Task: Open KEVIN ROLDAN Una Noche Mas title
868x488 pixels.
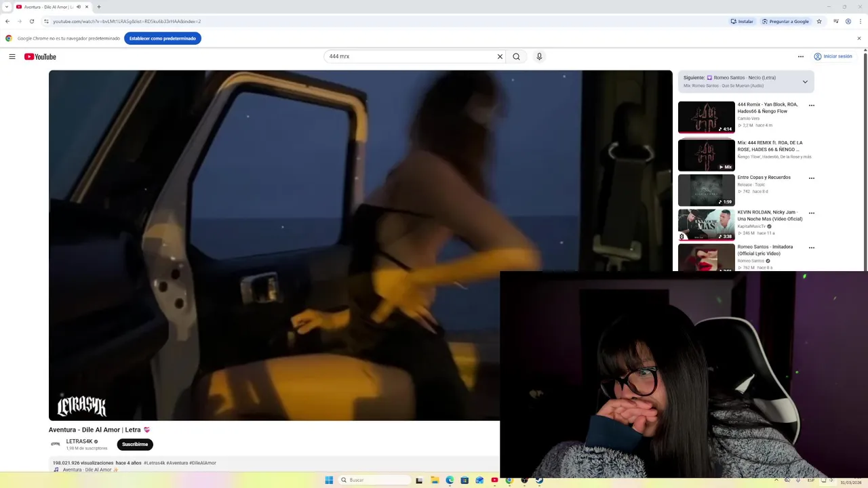Action: pos(770,216)
